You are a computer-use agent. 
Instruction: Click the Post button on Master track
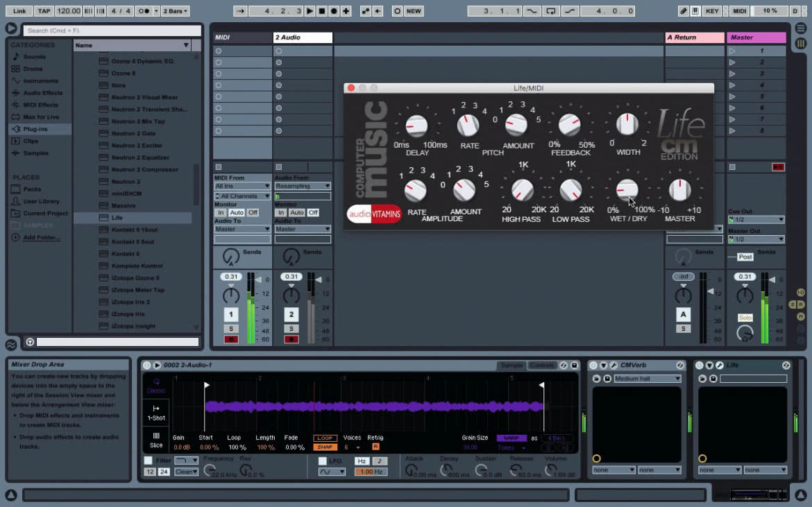click(x=745, y=257)
